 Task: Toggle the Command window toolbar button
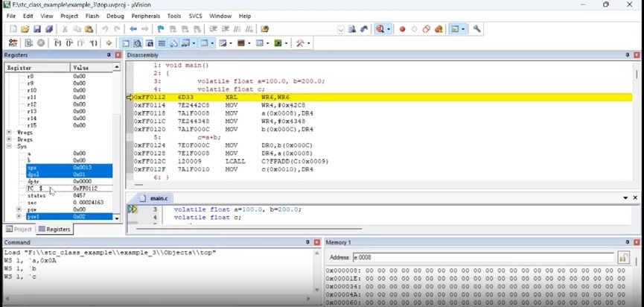click(126, 43)
